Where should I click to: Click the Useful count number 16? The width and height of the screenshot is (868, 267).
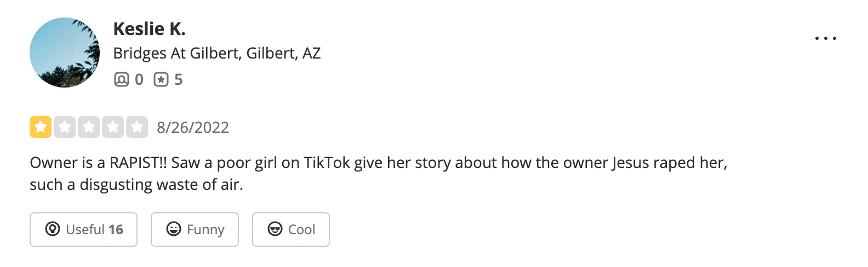(116, 229)
